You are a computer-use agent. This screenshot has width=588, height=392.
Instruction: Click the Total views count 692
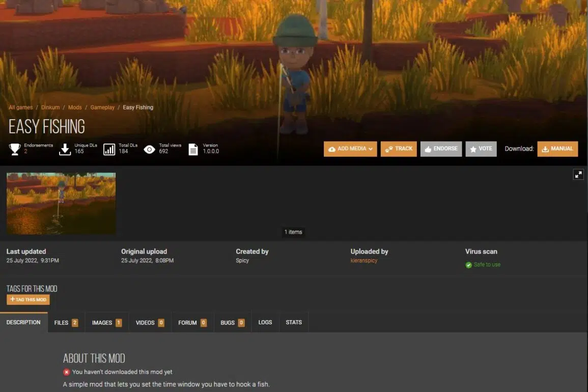pos(163,151)
